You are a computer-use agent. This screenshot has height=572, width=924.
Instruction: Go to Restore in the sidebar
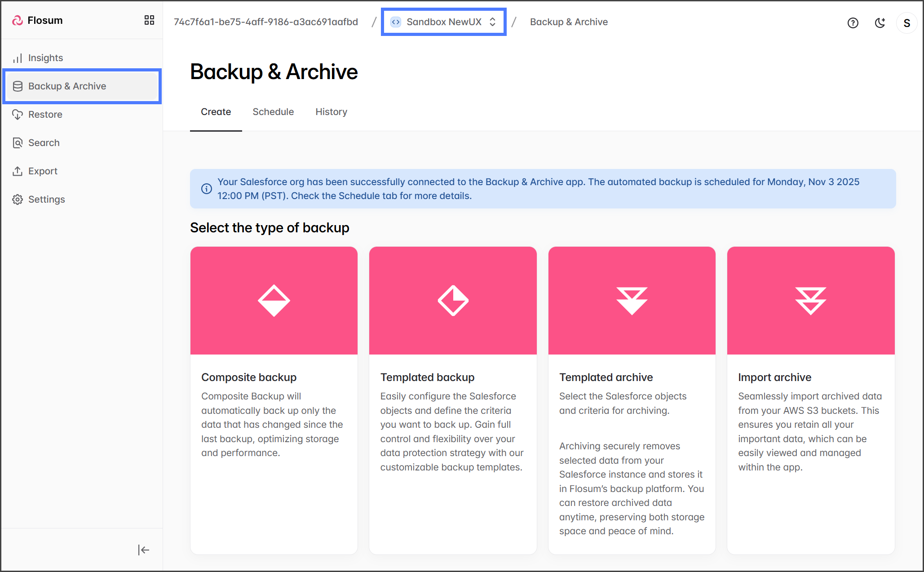[45, 115]
